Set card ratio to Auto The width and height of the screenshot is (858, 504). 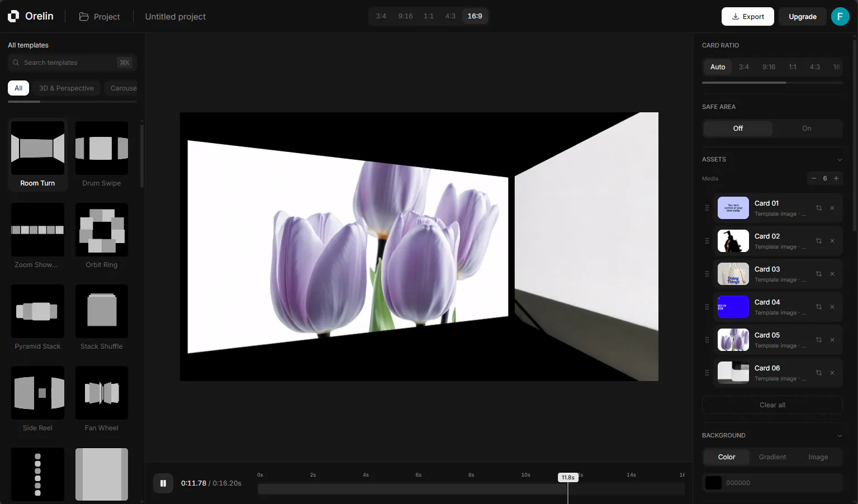718,67
